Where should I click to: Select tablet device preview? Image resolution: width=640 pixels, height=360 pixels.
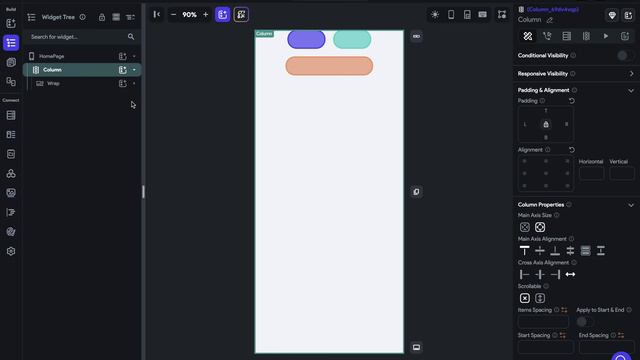[467, 15]
